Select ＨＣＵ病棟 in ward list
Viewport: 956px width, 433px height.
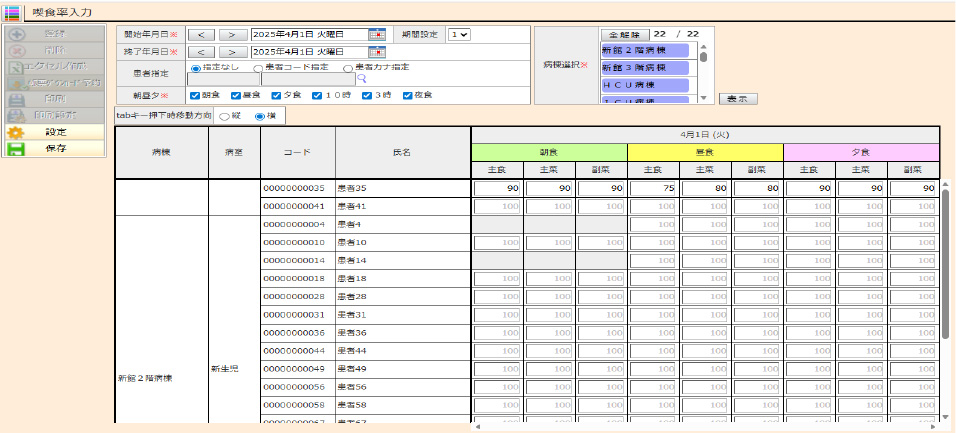(x=646, y=86)
